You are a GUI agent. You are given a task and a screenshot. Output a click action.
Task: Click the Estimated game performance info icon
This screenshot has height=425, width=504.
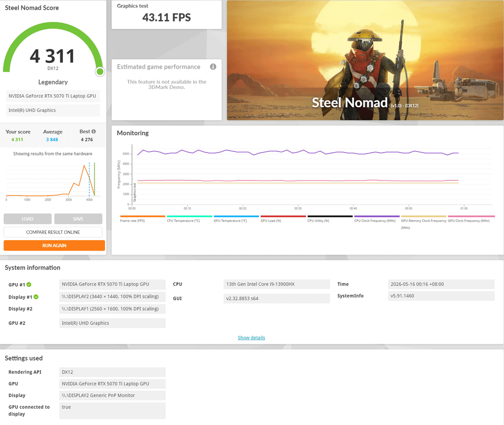tap(213, 67)
